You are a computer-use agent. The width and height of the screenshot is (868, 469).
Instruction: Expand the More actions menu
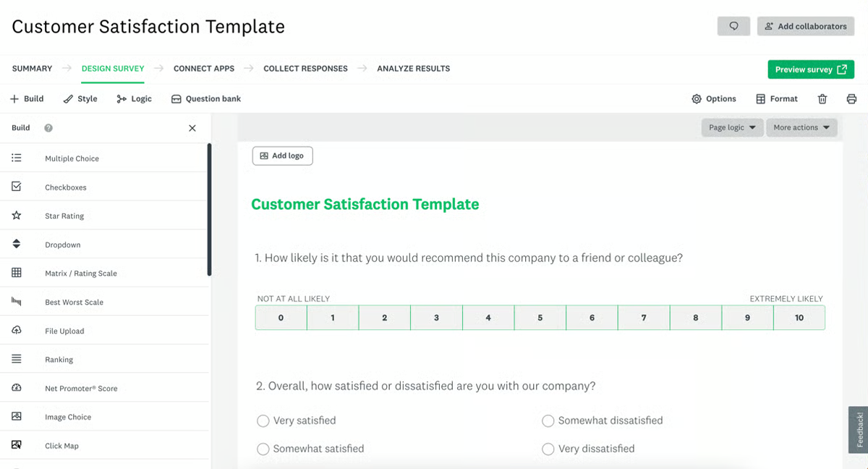801,127
